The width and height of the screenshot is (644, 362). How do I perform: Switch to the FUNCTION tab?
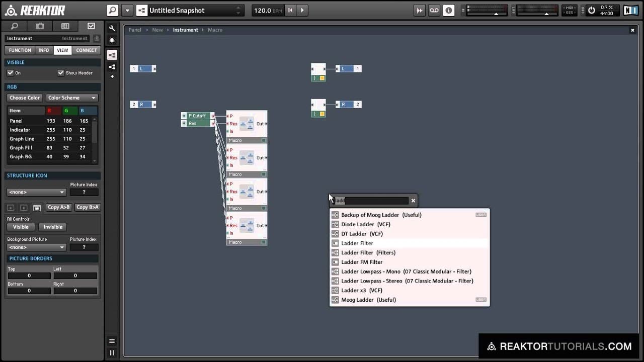[x=20, y=50]
